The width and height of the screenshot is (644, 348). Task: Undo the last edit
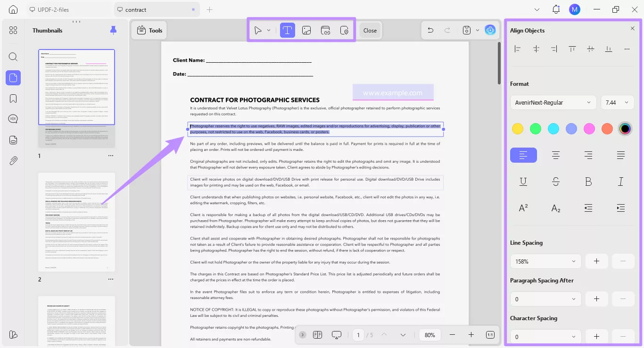click(430, 30)
